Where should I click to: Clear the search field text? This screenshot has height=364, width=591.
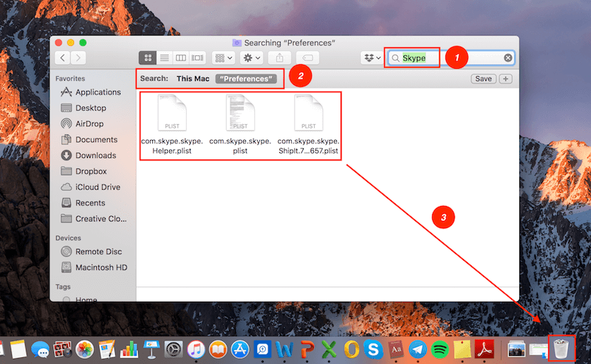click(x=508, y=58)
